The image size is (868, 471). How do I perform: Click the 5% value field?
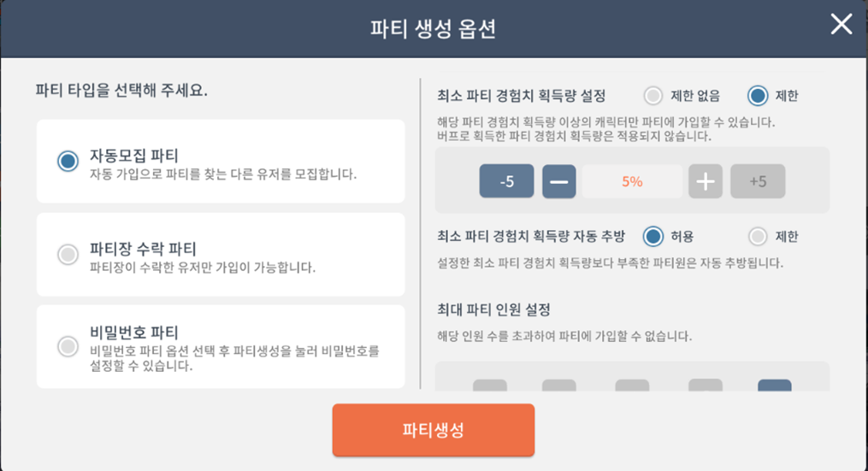tap(632, 181)
